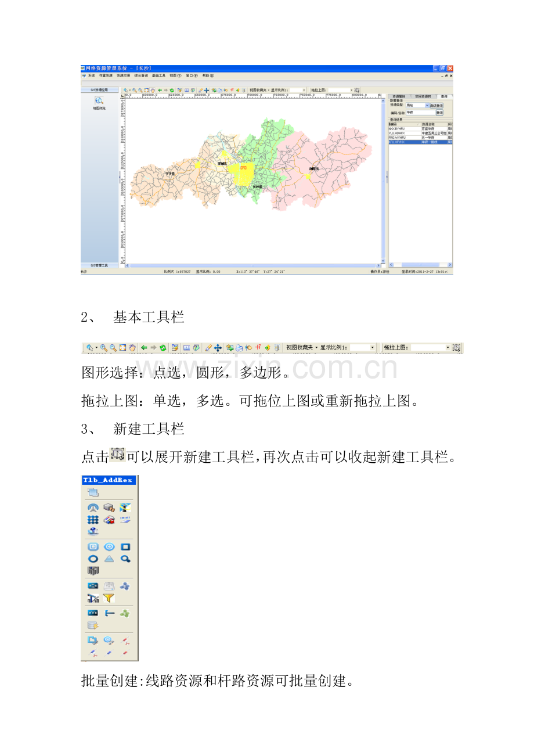Click the green refresh icon in enlarged toolbar
Screen dimensions: 534x756
click(163, 348)
